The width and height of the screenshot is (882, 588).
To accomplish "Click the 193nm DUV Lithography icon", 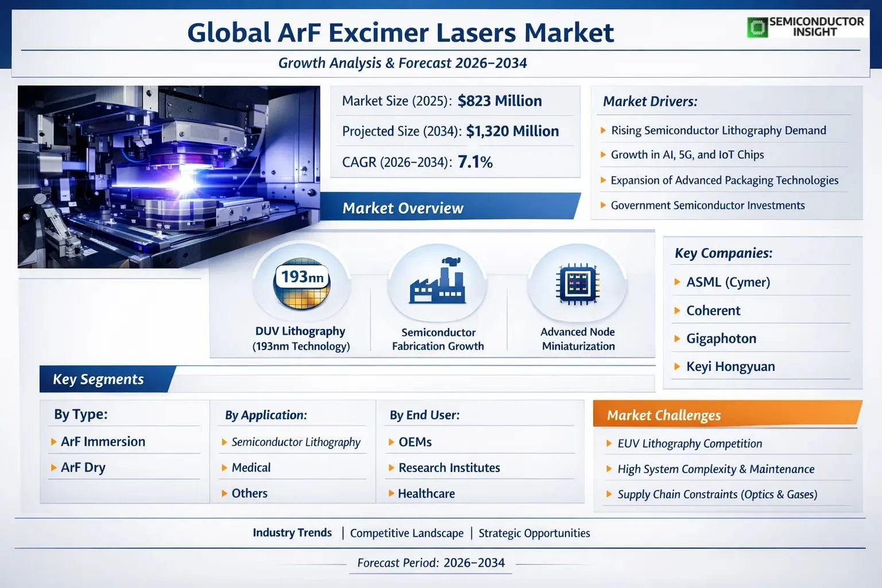I will tap(302, 284).
